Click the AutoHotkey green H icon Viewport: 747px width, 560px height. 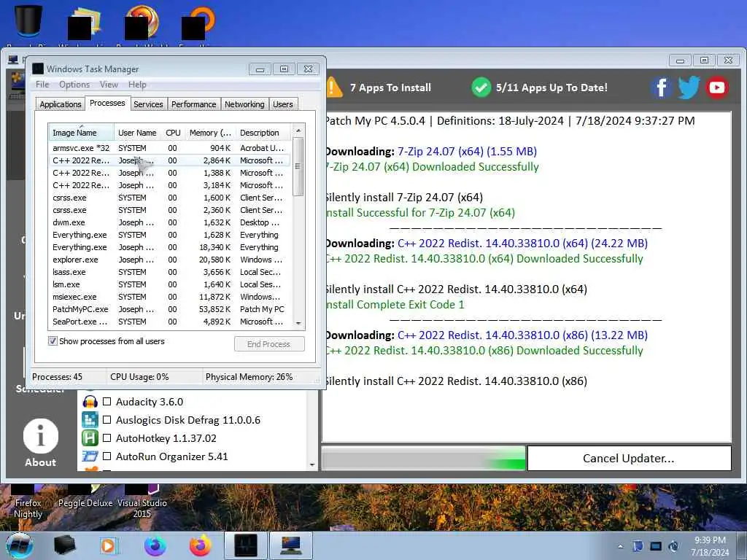tap(90, 438)
